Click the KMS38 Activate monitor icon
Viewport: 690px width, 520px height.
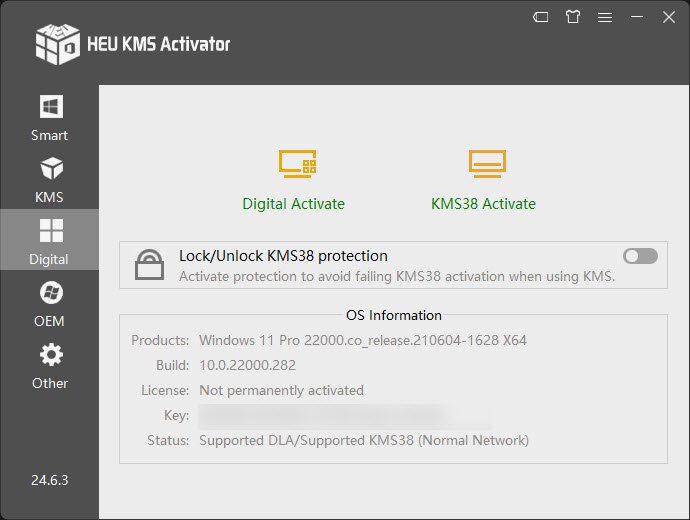point(487,163)
